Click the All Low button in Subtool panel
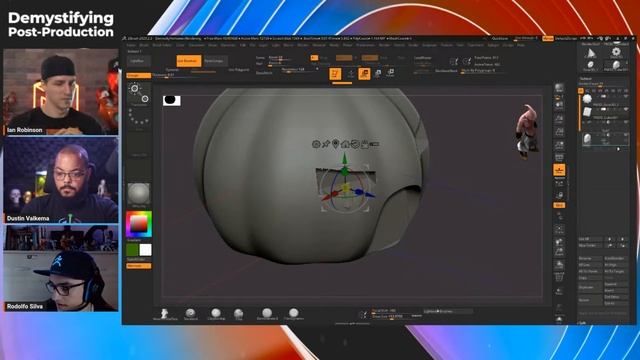The width and height of the screenshot is (640, 360). [x=590, y=265]
